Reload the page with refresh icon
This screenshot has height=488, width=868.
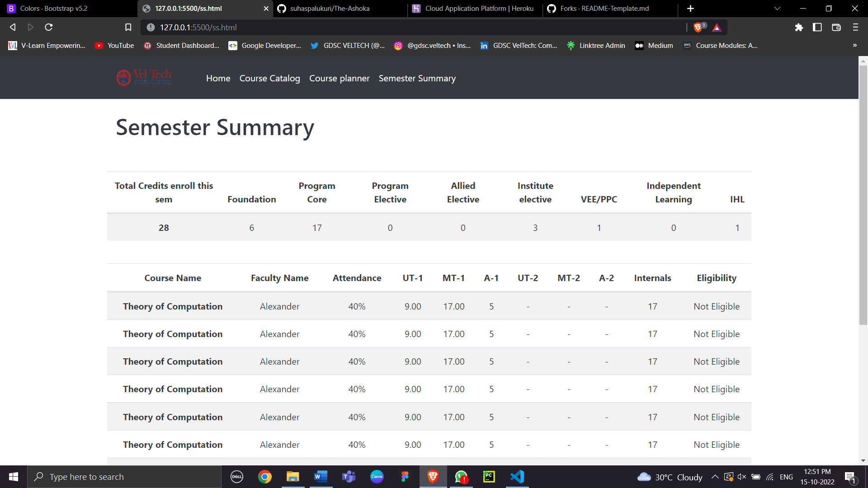pyautogui.click(x=49, y=28)
